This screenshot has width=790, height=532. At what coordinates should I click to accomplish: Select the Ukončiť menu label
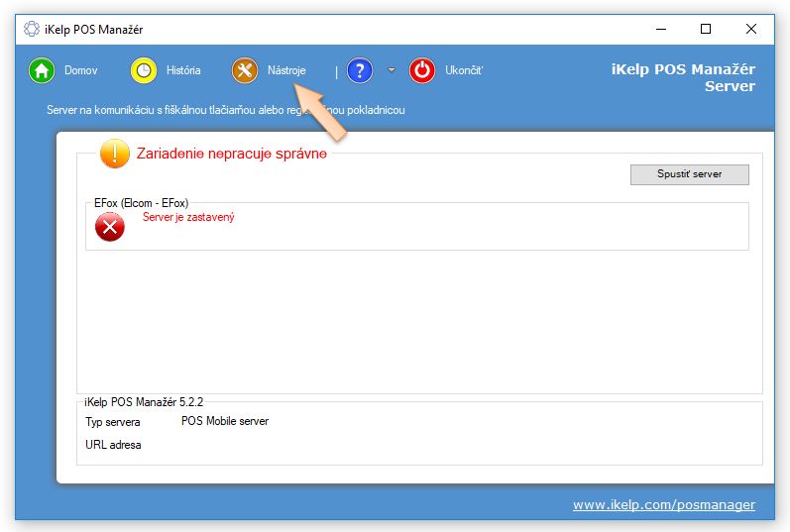click(x=464, y=70)
